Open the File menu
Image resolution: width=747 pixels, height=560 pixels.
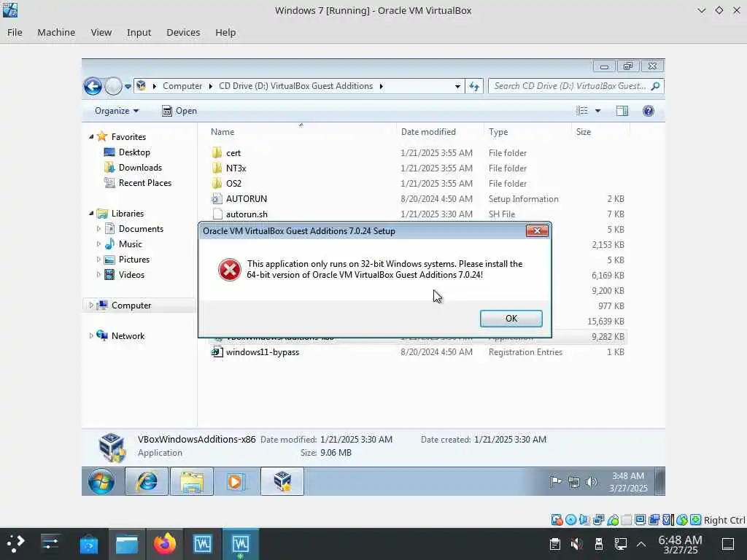pyautogui.click(x=15, y=32)
